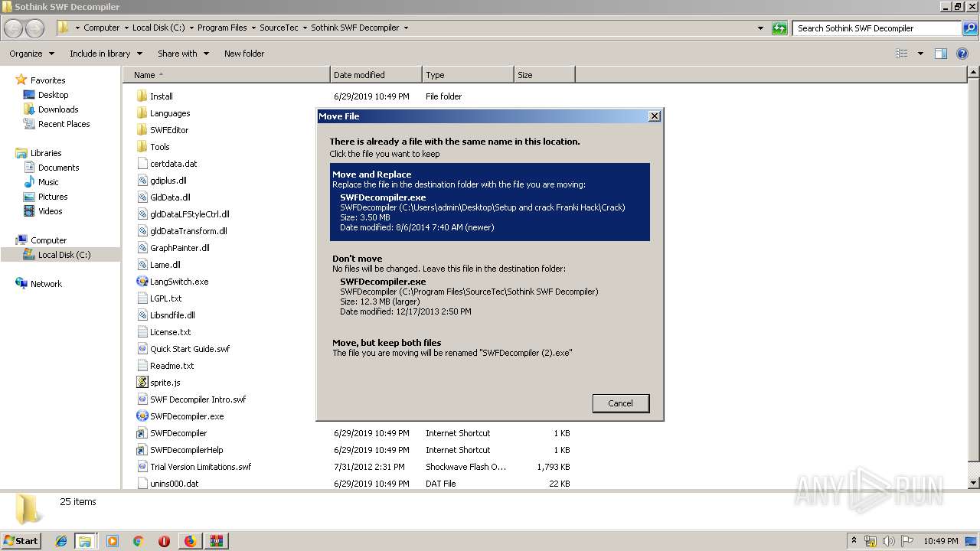Expand the Computer breadcrumb arrow
Viewport: 980px width, 551px height.
[126, 28]
